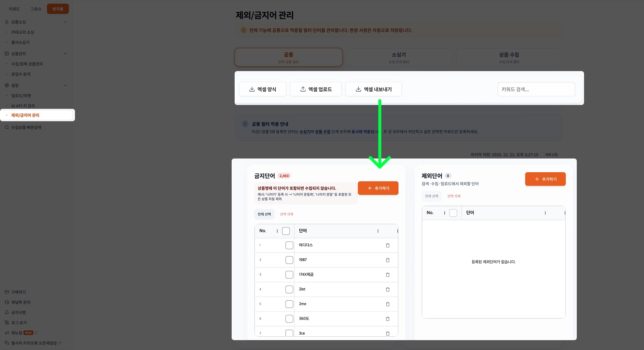Click 추가하기 in the 금지단어 panel
The image size is (644, 350).
(378, 188)
